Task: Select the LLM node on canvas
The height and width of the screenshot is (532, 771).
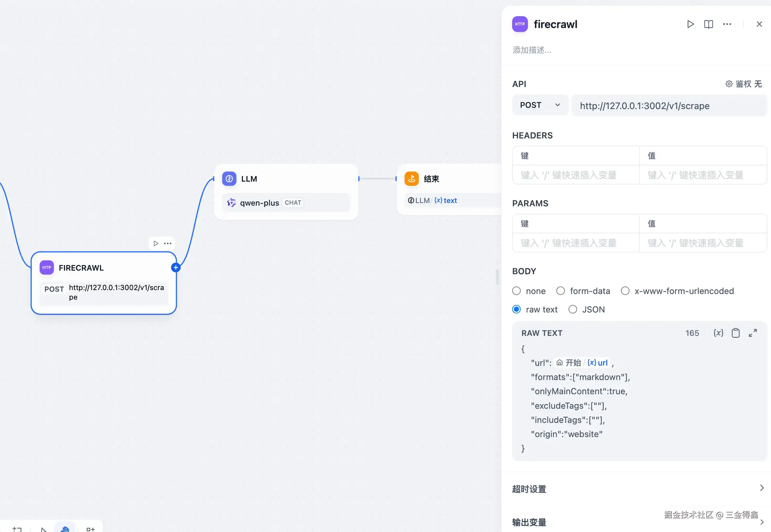Action: point(286,179)
